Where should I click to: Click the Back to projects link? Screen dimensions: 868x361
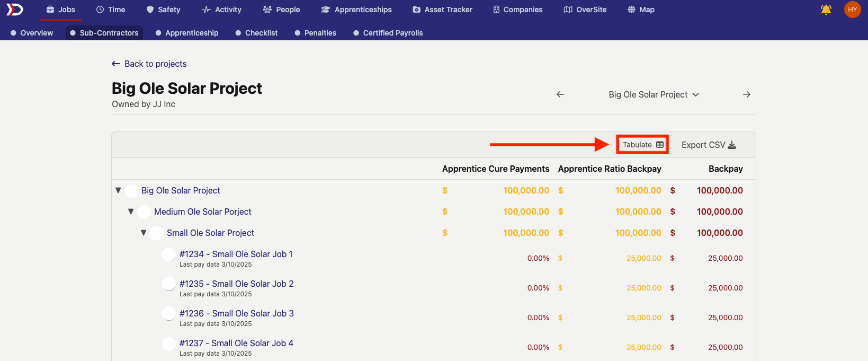coord(149,64)
